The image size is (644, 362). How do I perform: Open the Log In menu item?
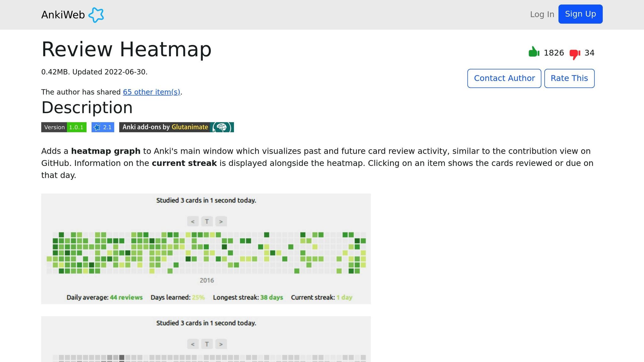pyautogui.click(x=541, y=14)
